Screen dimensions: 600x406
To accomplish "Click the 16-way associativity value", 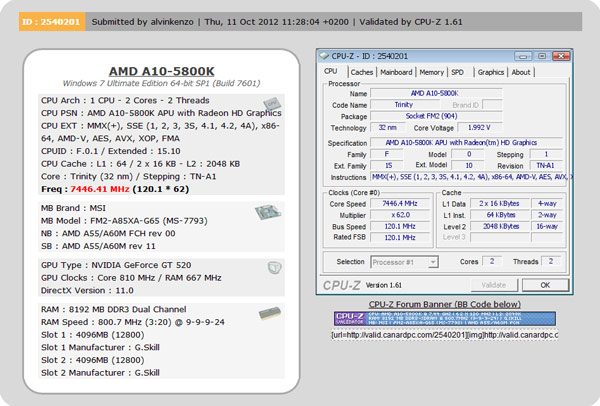I will tap(547, 227).
